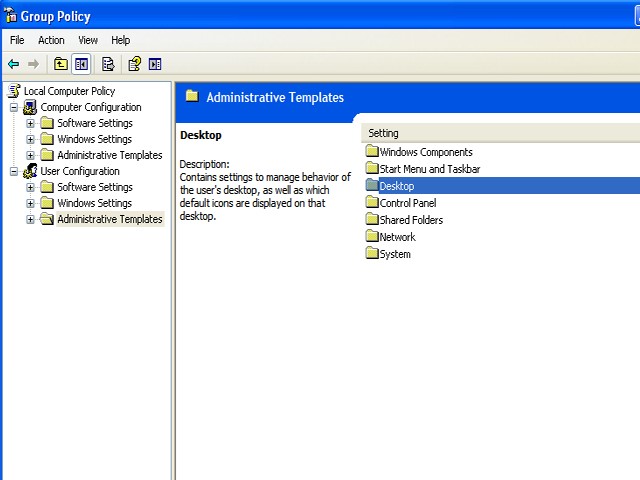
Task: Expand Administrative Templates under User Configuration
Action: [x=30, y=220]
